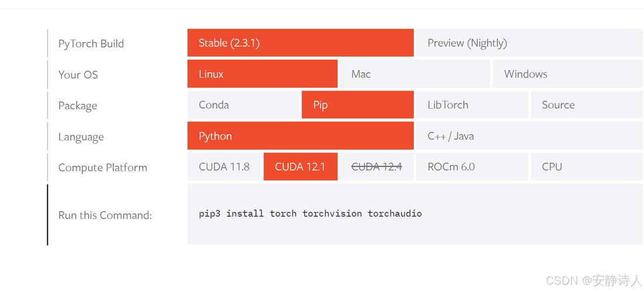Image resolution: width=644 pixels, height=292 pixels.
Task: Select ROCm 6.0 compute platform
Action: coord(472,167)
